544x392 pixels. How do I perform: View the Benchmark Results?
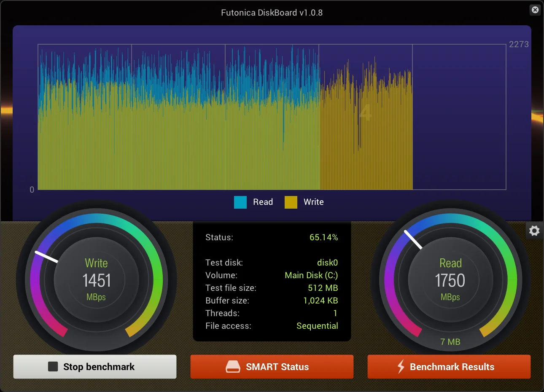click(449, 367)
